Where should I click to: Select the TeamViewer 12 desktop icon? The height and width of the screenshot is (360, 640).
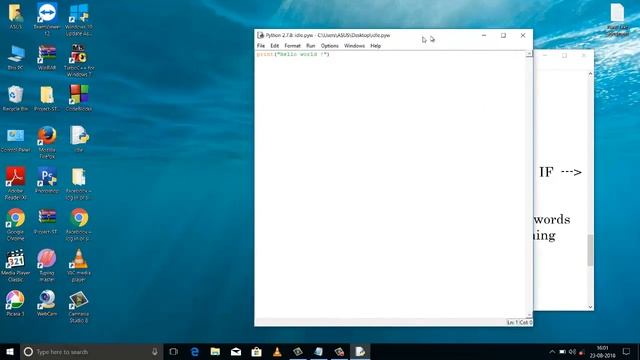[x=47, y=18]
